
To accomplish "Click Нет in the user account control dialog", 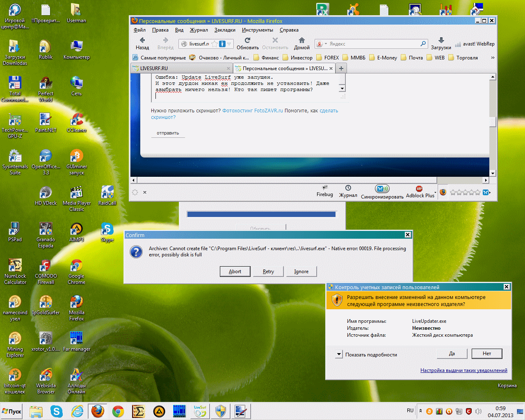I will click(487, 354).
